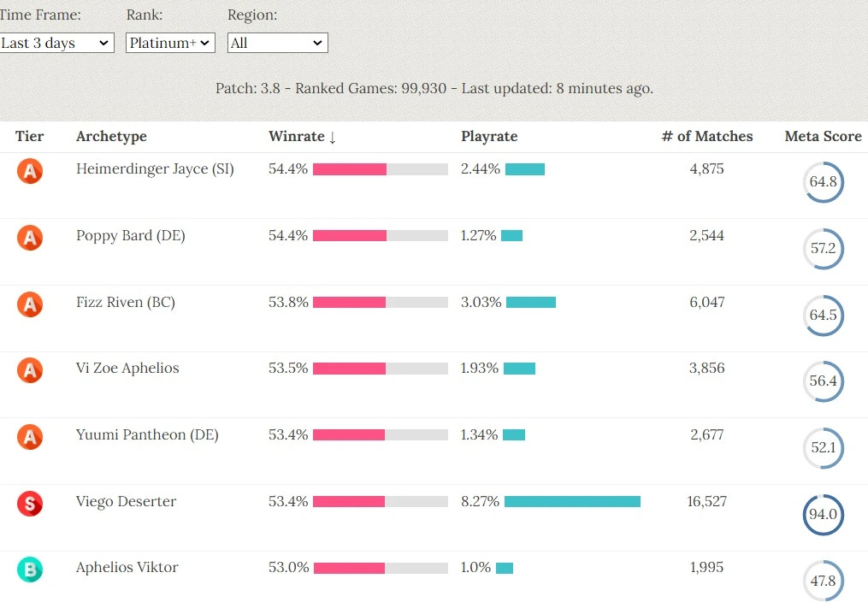Screen dimensions: 868x608
Task: Click the winrate bar for Poppy Bard
Action: (381, 236)
